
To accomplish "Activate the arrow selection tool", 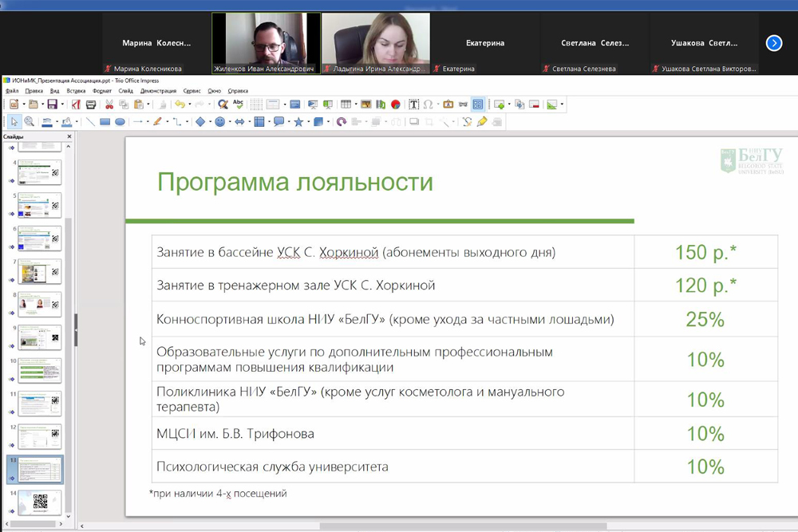I will (14, 122).
